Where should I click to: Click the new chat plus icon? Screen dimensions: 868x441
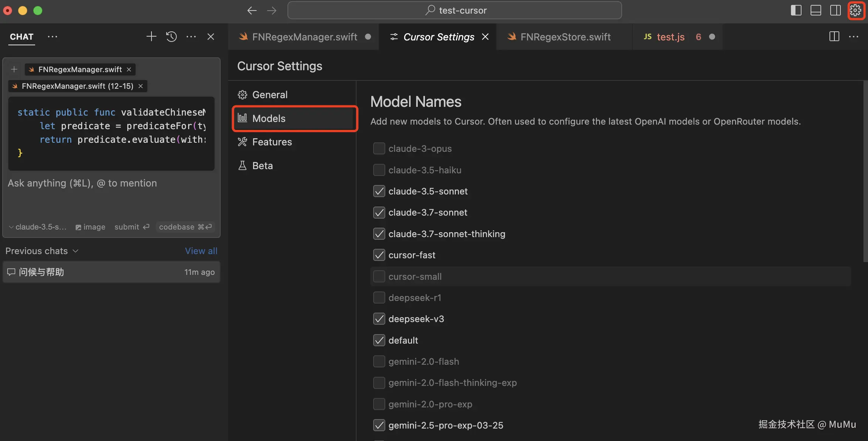click(x=151, y=37)
